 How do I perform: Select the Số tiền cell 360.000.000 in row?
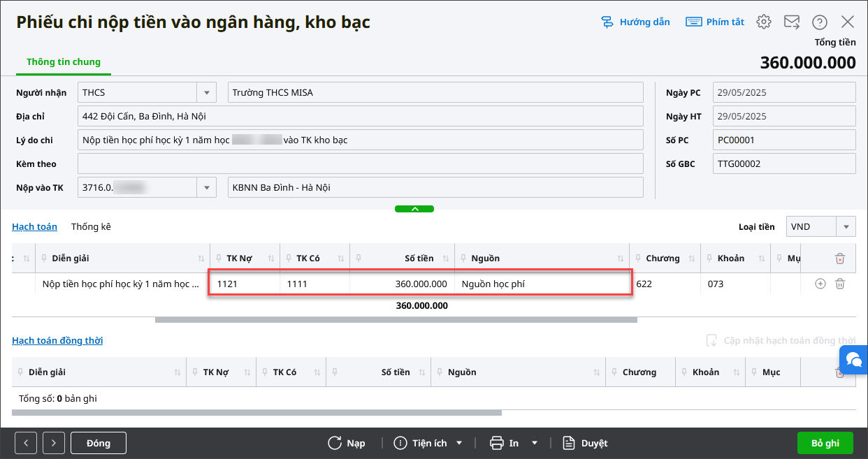(x=402, y=284)
